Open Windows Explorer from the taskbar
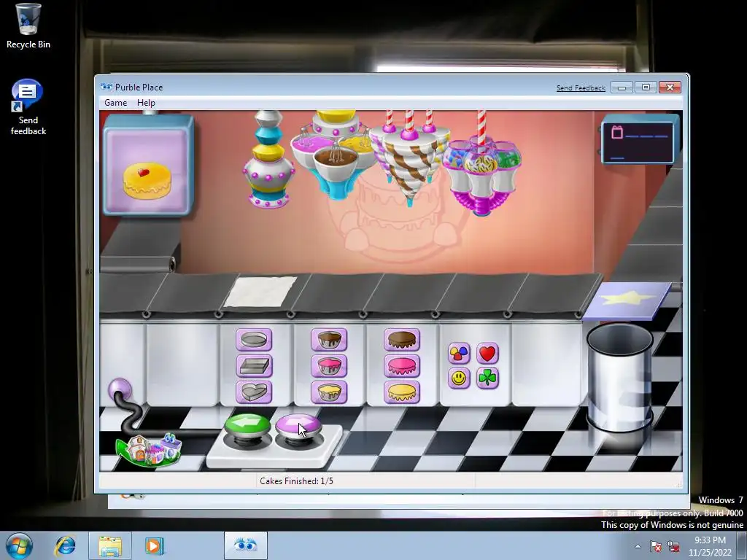 [x=109, y=545]
